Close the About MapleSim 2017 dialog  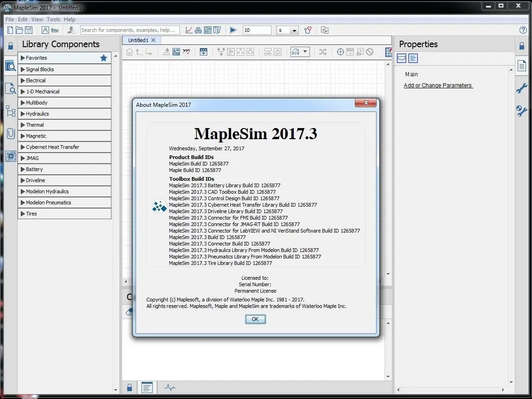(x=365, y=103)
